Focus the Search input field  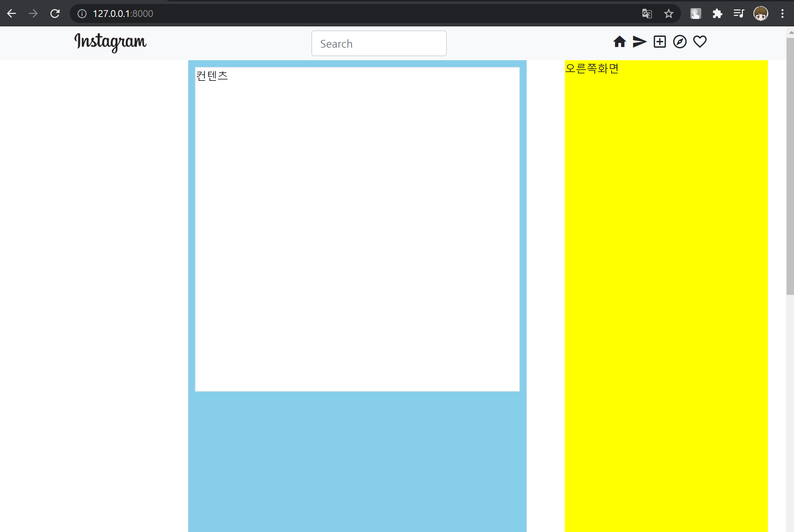(x=378, y=43)
